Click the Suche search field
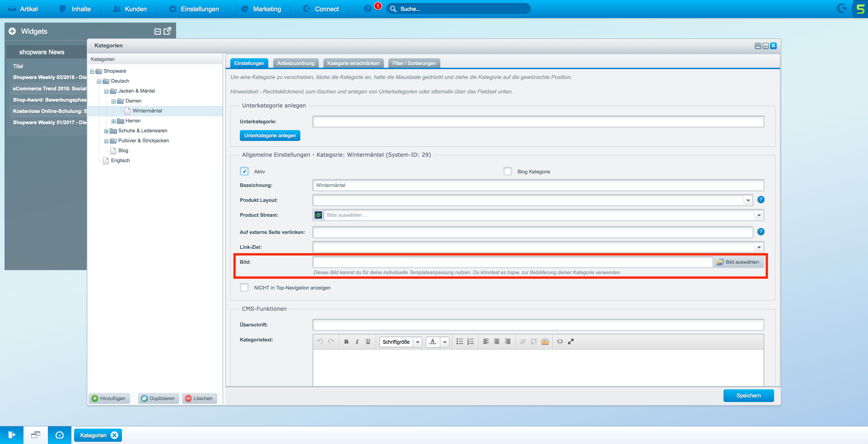Screen dimensions: 868x444 458,9
